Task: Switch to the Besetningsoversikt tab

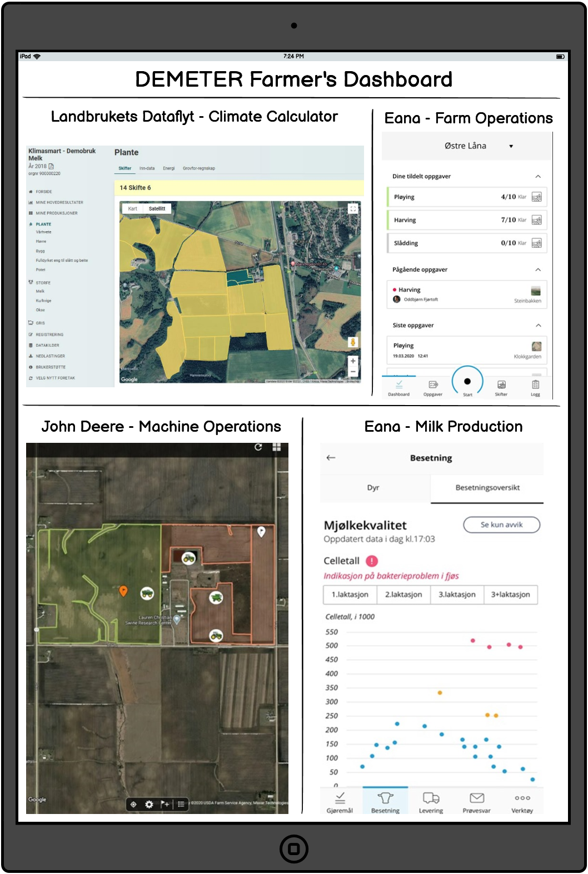Action: [487, 488]
